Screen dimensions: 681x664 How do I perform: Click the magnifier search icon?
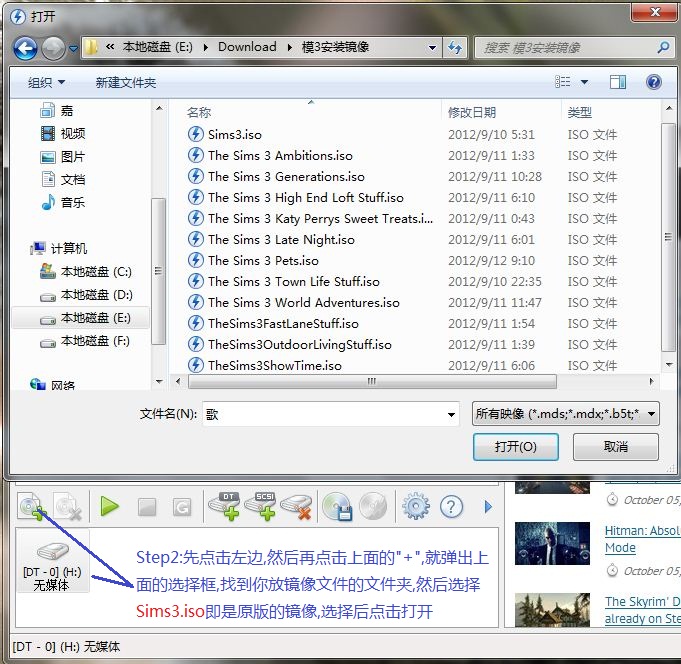[663, 47]
